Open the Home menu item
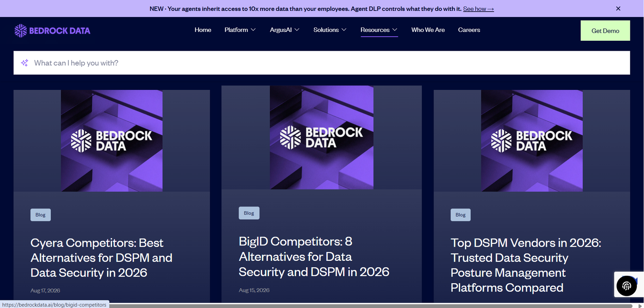 click(x=203, y=30)
